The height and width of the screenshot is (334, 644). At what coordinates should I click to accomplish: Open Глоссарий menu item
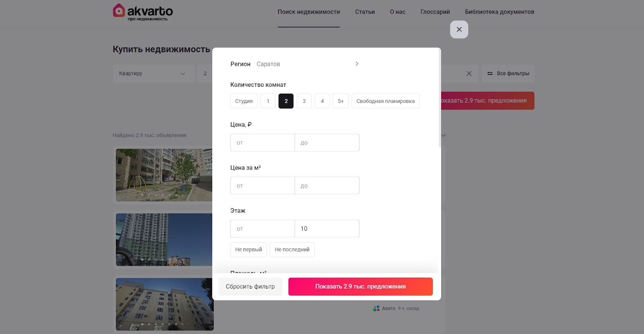pos(435,12)
